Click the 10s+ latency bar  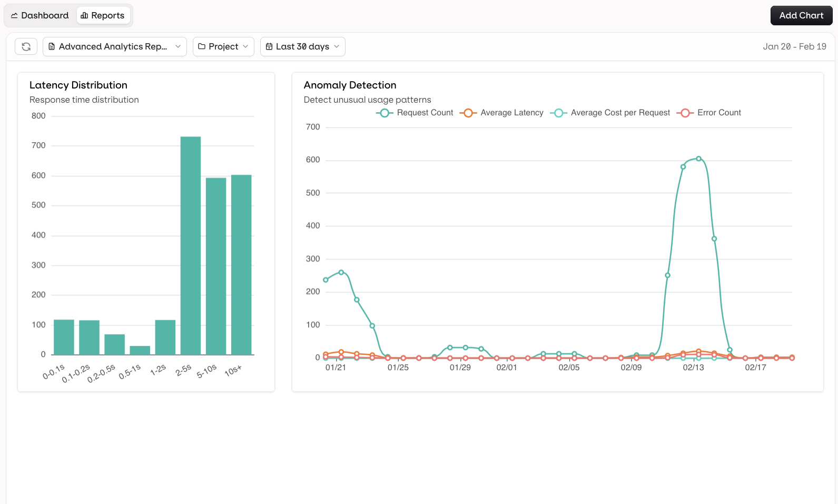click(241, 264)
